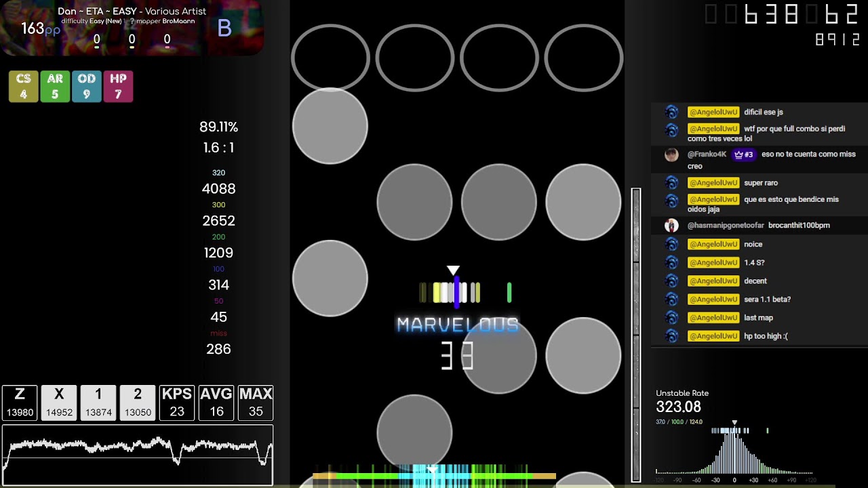
Task: Click the chat message 'hp too high :('
Action: click(x=766, y=336)
